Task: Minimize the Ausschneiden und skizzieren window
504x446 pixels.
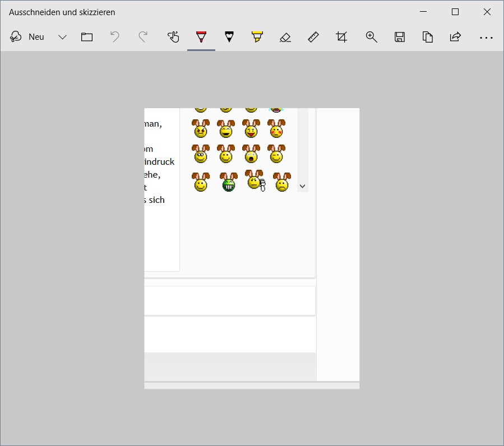Action: click(x=423, y=12)
